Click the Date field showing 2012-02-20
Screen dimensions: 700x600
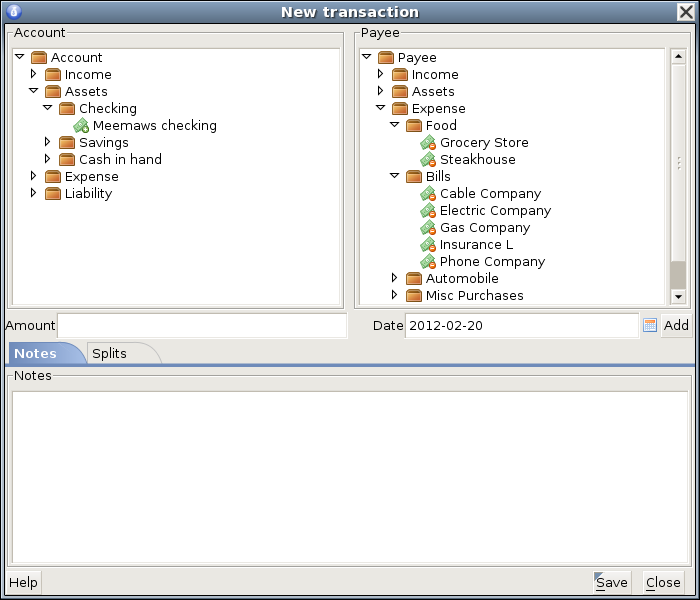click(x=521, y=325)
